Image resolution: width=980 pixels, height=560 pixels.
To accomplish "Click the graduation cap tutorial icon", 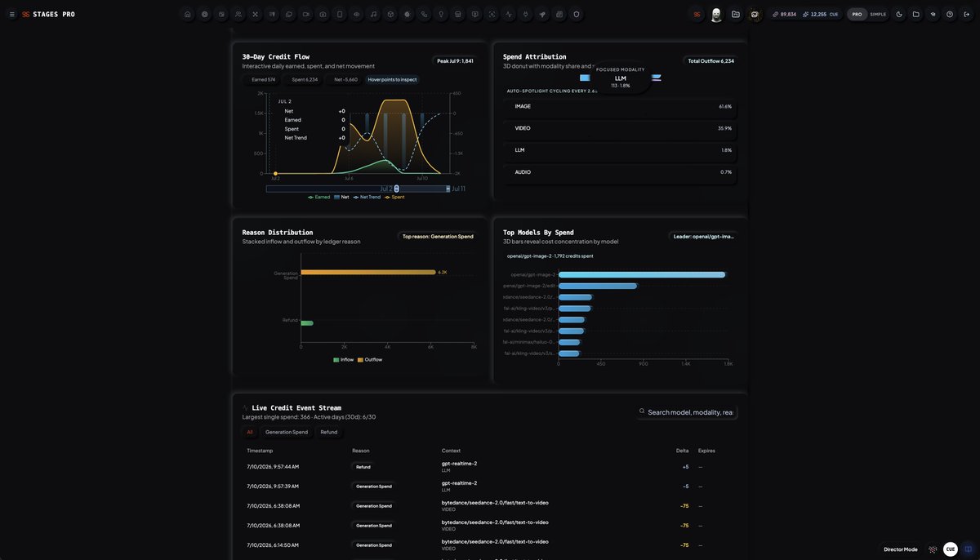I will (x=933, y=14).
